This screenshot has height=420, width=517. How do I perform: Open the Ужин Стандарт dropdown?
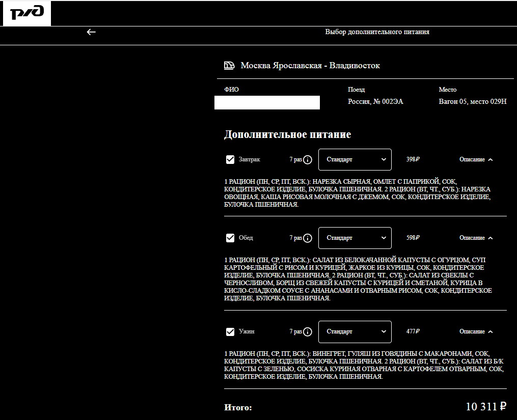[x=355, y=332]
